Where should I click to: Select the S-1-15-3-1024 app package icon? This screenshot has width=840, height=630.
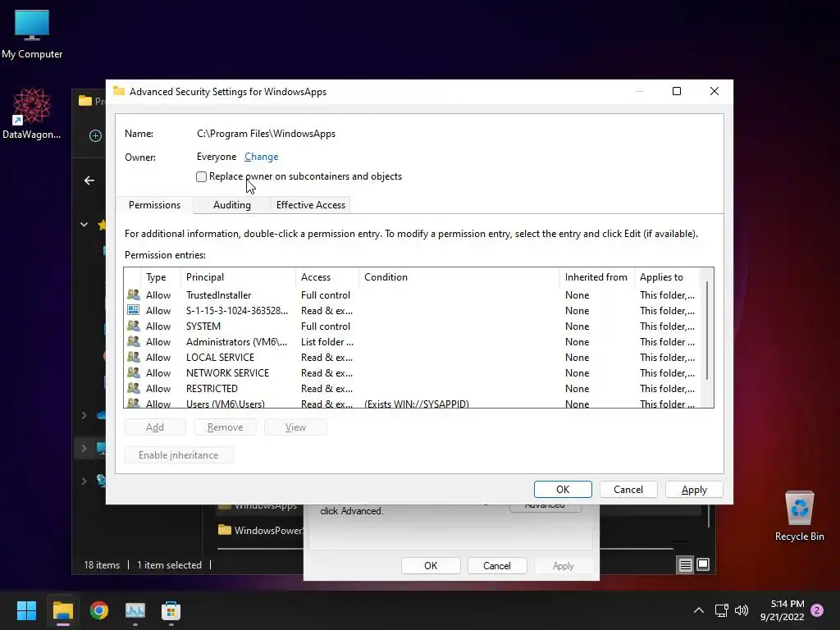coord(134,310)
